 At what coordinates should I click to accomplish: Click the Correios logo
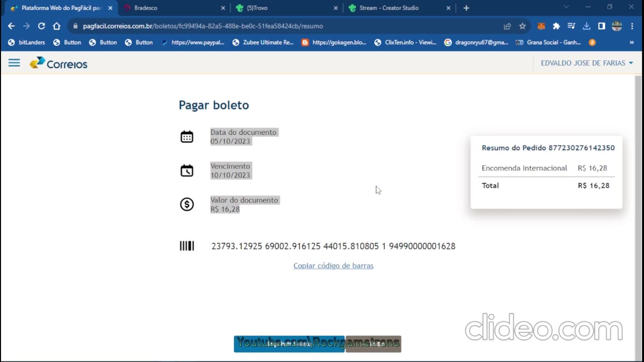pos(58,63)
